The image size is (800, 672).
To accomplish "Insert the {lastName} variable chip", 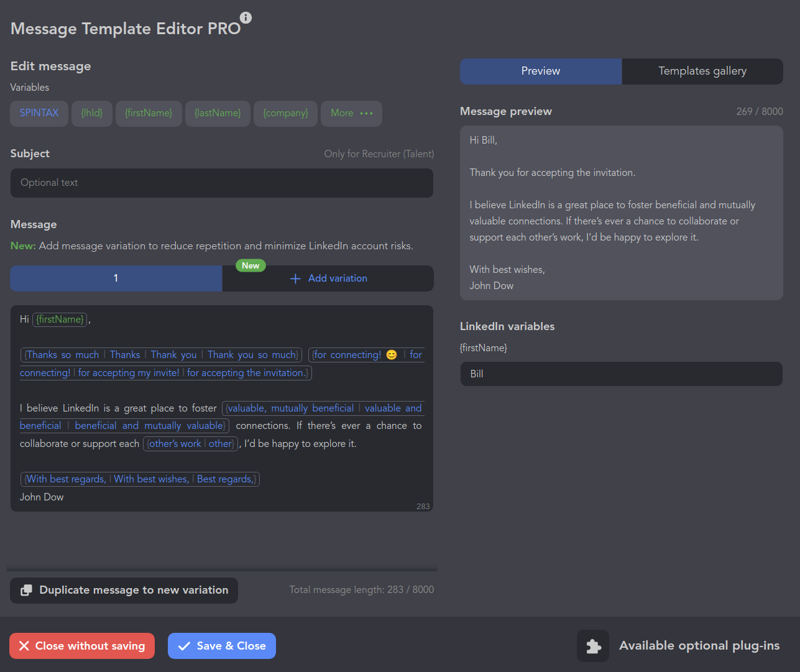I will tap(218, 113).
